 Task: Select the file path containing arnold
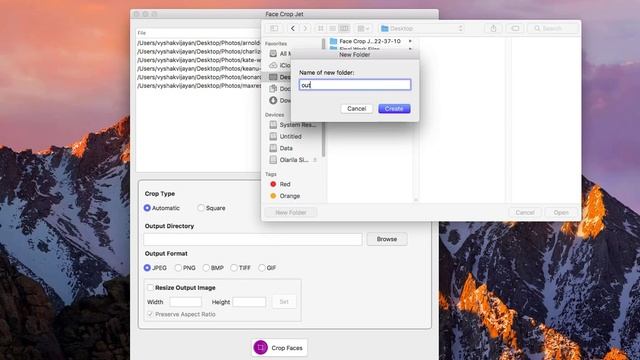coord(199,43)
